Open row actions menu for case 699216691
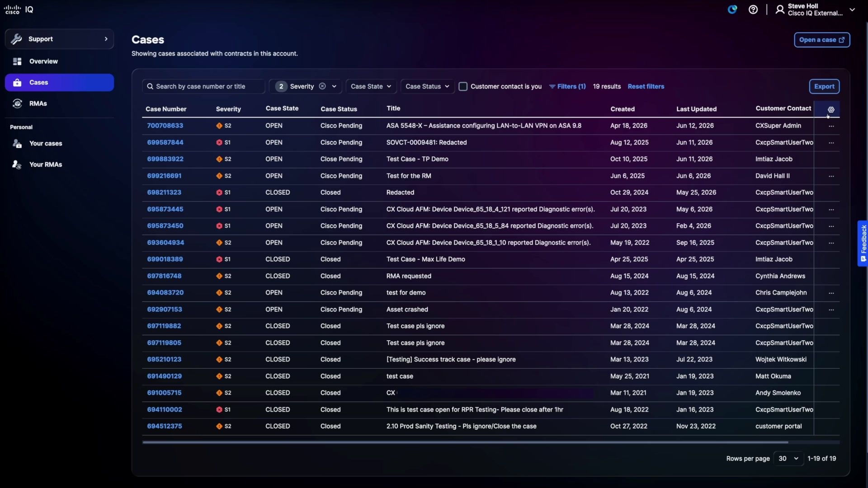868x488 pixels. pyautogui.click(x=831, y=176)
